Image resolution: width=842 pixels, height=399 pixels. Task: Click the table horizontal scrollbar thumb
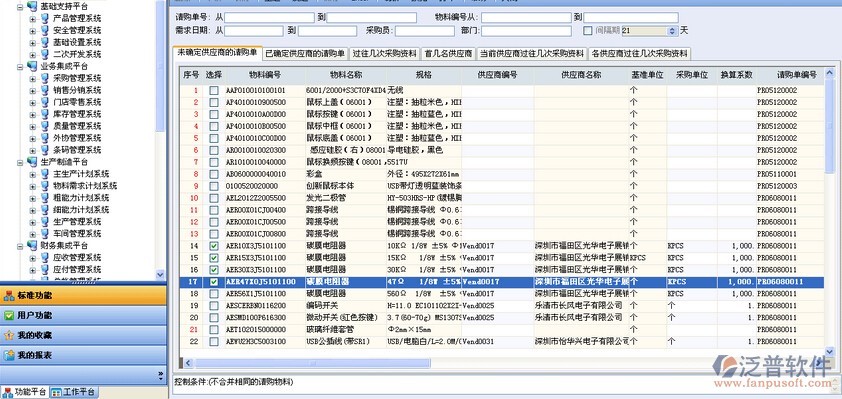(312, 364)
